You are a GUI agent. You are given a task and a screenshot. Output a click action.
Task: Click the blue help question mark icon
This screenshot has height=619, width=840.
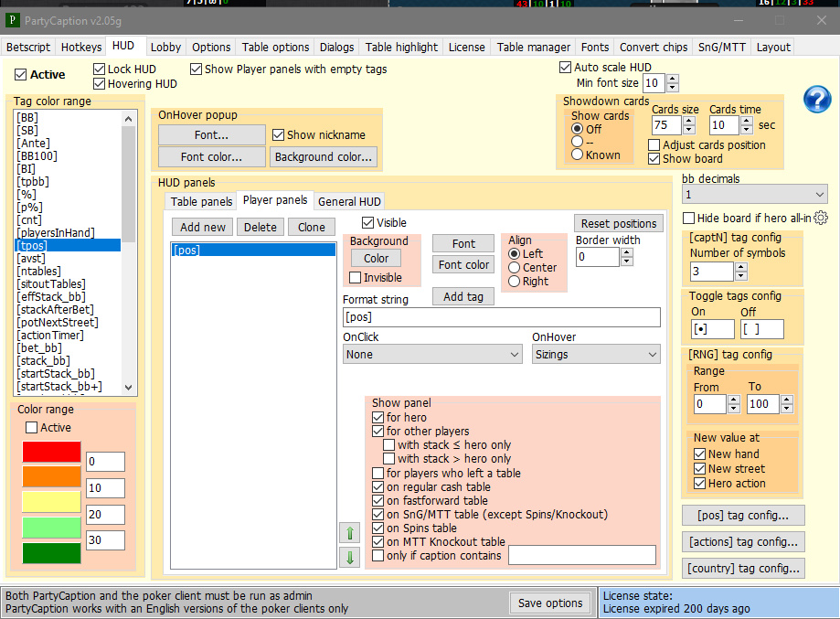(x=816, y=99)
